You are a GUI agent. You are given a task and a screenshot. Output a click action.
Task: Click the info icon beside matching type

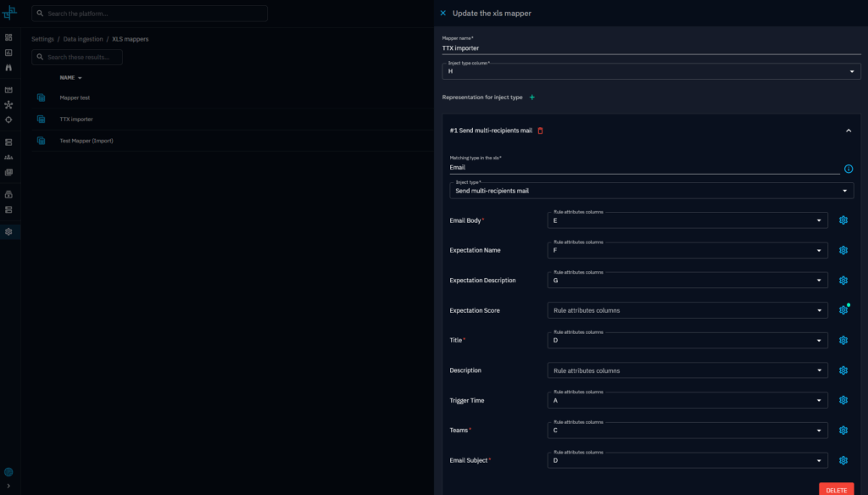(849, 169)
